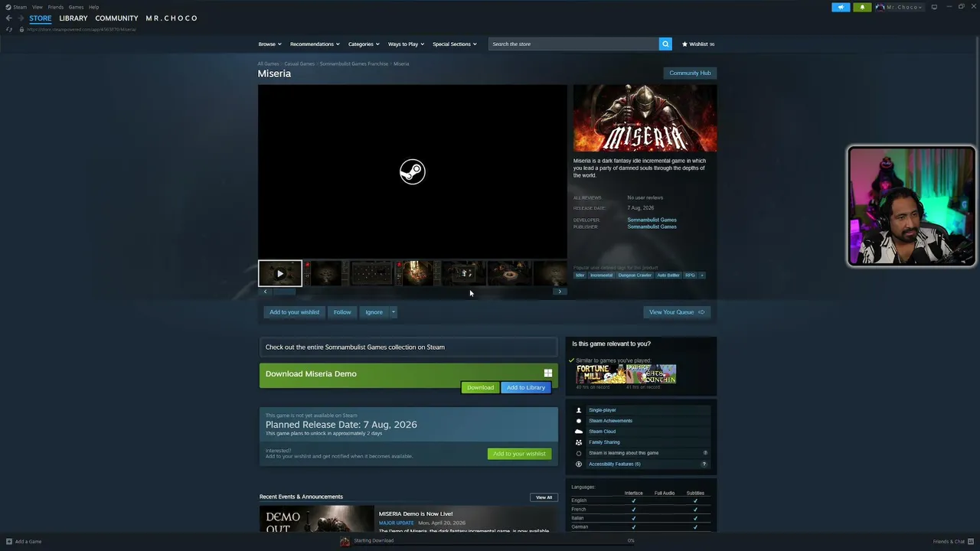Viewport: 980px width, 551px height.
Task: Click the Windows platform icon on demo banner
Action: click(547, 373)
